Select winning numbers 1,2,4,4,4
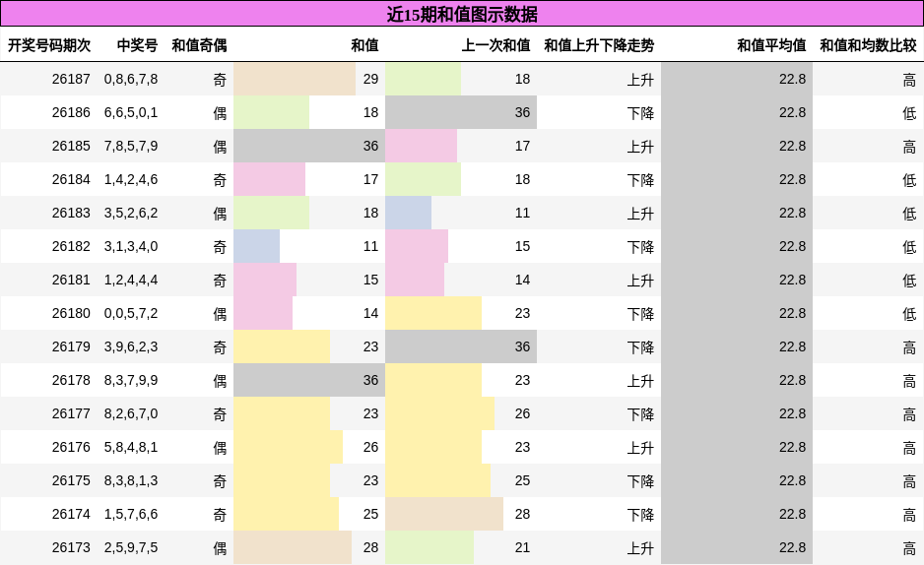 (x=131, y=280)
